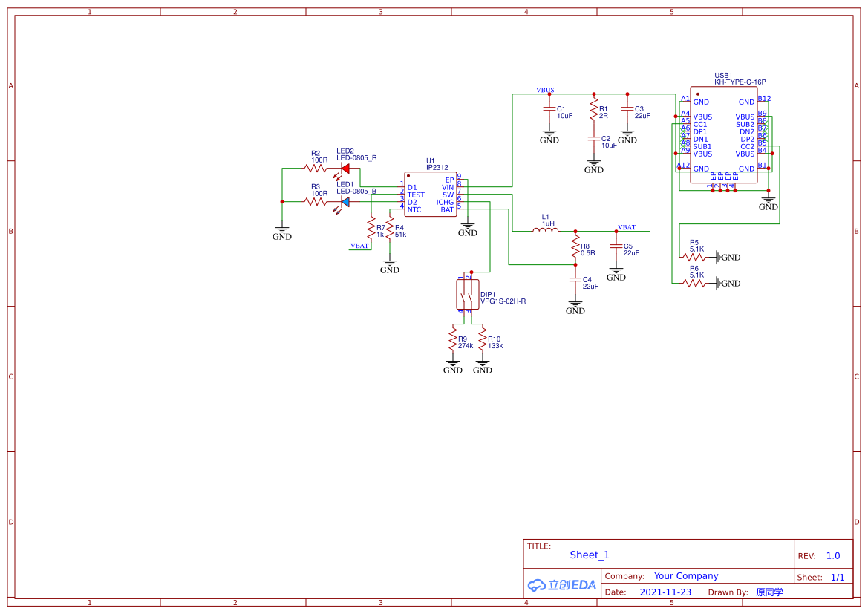Select the blue LED1 diode symbol
The width and height of the screenshot is (868, 614).
tap(345, 201)
